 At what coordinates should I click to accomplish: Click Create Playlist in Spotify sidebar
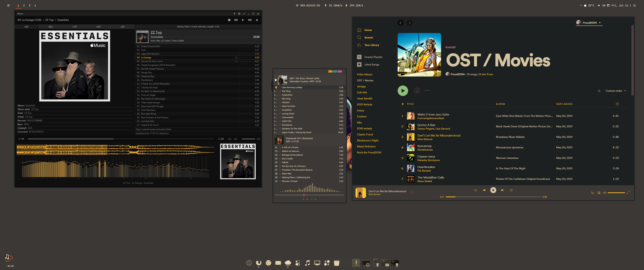[373, 57]
